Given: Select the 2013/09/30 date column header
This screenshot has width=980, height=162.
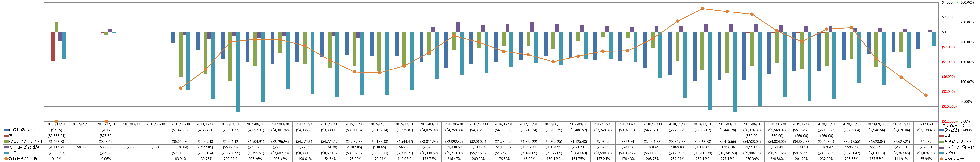Looking at the screenshot, I should point(181,124).
